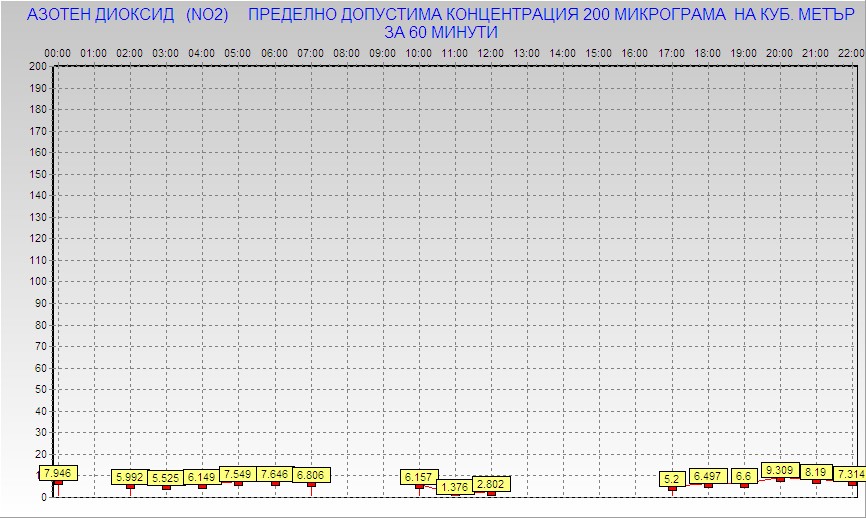This screenshot has height=518, width=866.
Task: Click the 1.376 minimum value label
Action: [x=455, y=487]
